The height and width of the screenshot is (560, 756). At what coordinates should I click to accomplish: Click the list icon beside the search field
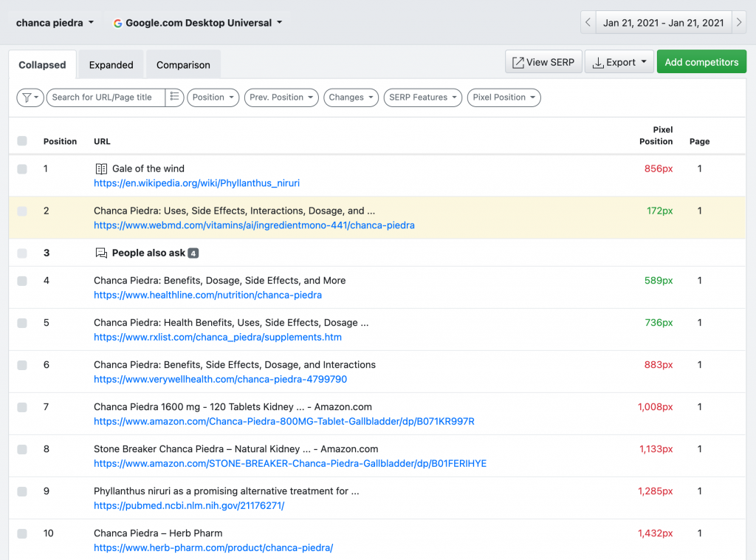coord(174,97)
